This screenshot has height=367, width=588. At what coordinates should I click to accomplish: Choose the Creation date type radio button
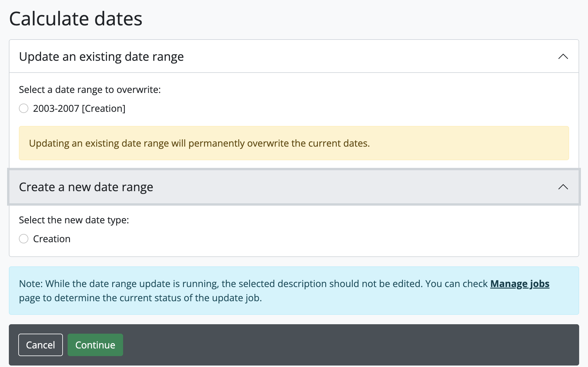(x=24, y=239)
